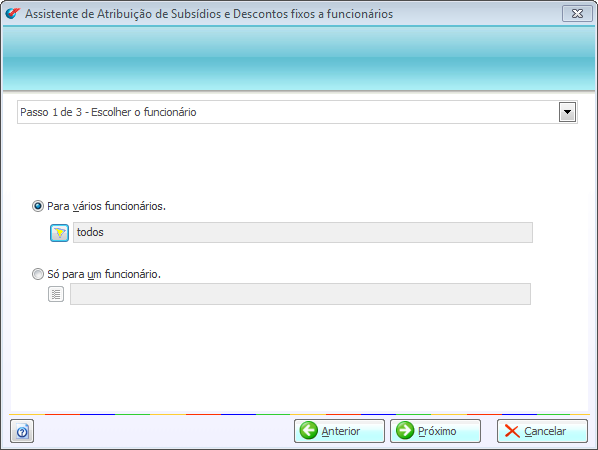Viewport: 598px width, 450px height.
Task: Go to next step with Próximo
Action: point(435,431)
